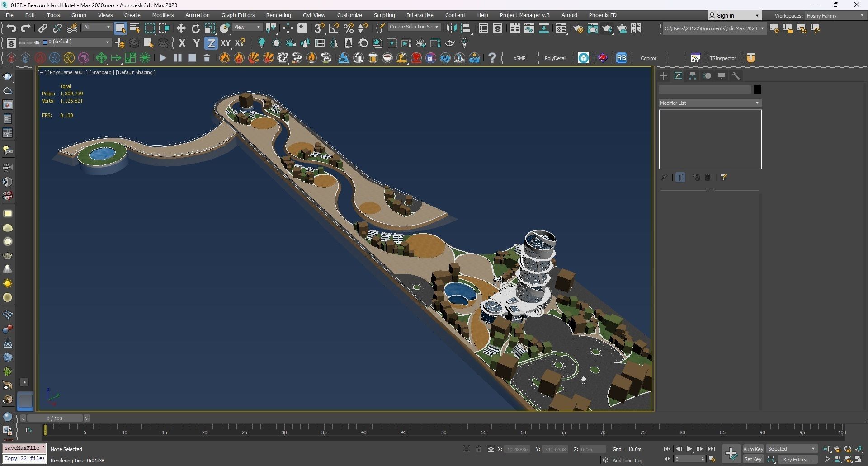Choose the Select and Rotate tool
This screenshot has width=868, height=470.
pos(196,28)
